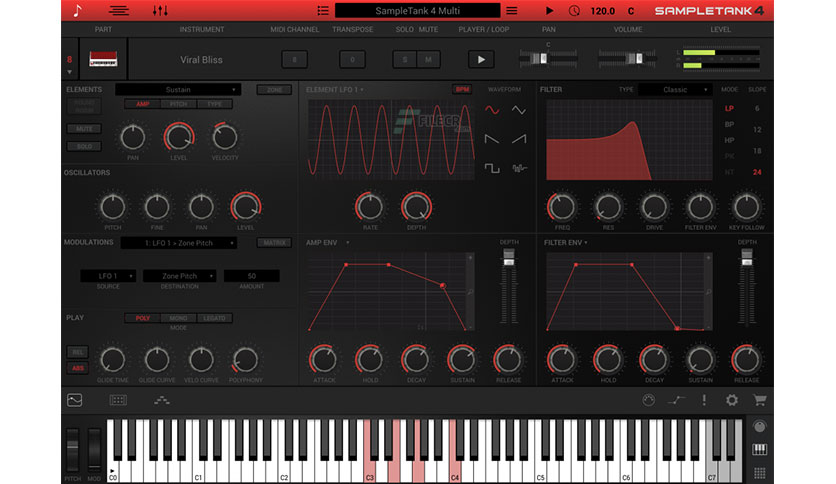Select the AMP element tab

click(142, 104)
